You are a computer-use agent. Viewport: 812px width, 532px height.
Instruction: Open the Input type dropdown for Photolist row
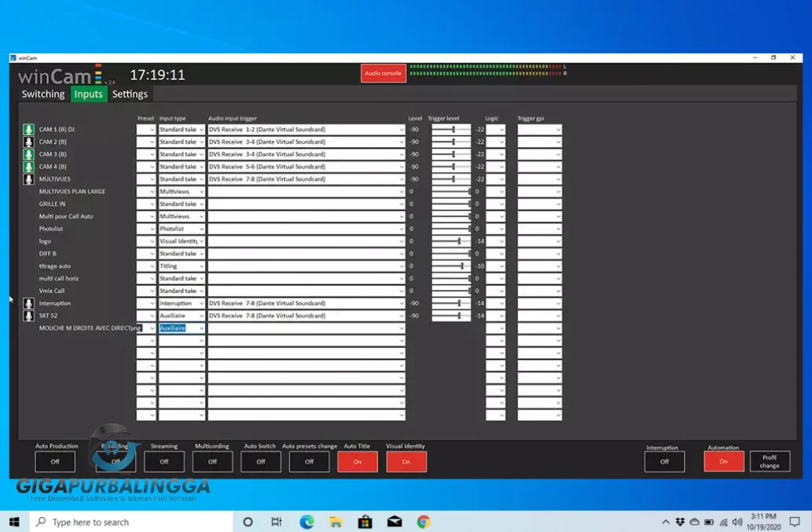tap(182, 229)
